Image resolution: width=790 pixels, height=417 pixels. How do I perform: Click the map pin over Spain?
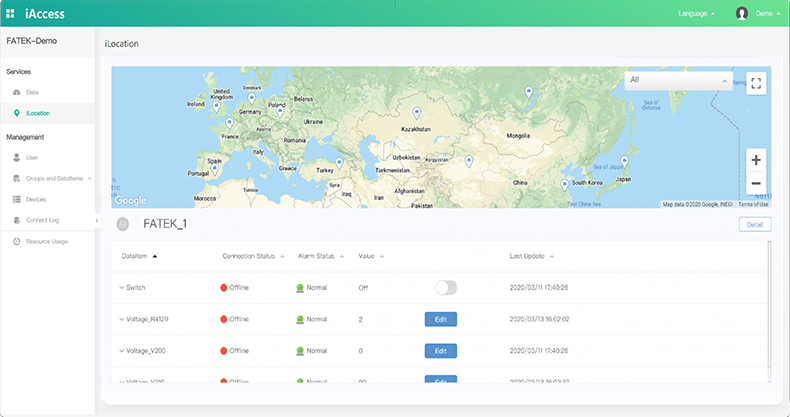tap(215, 169)
